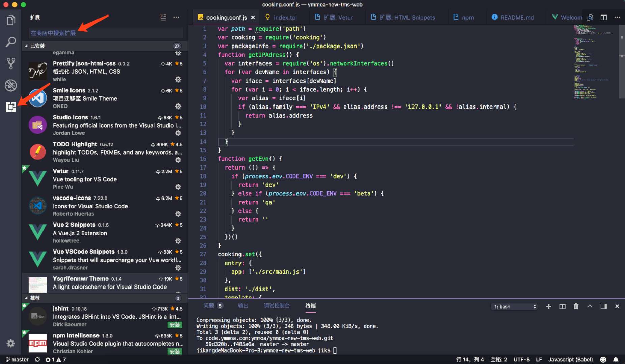Screen dimensions: 625x364
Task: Install the jshint extension with 安装 button
Action: coord(175,325)
